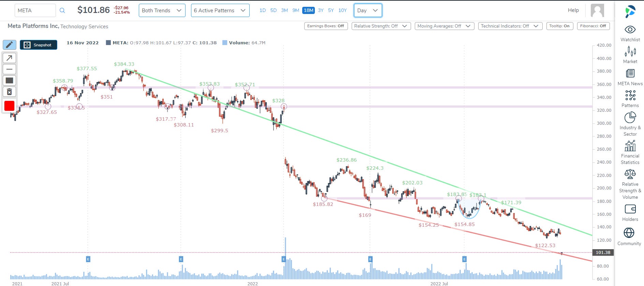The width and height of the screenshot is (644, 286).
Task: Open Financial Statistics sidebar icon
Action: [x=630, y=146]
